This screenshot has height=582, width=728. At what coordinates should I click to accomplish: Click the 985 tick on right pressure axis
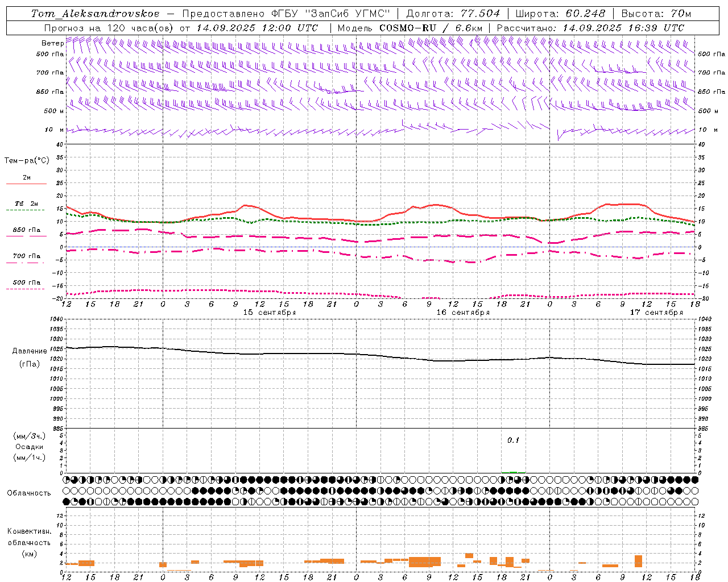[x=704, y=428]
